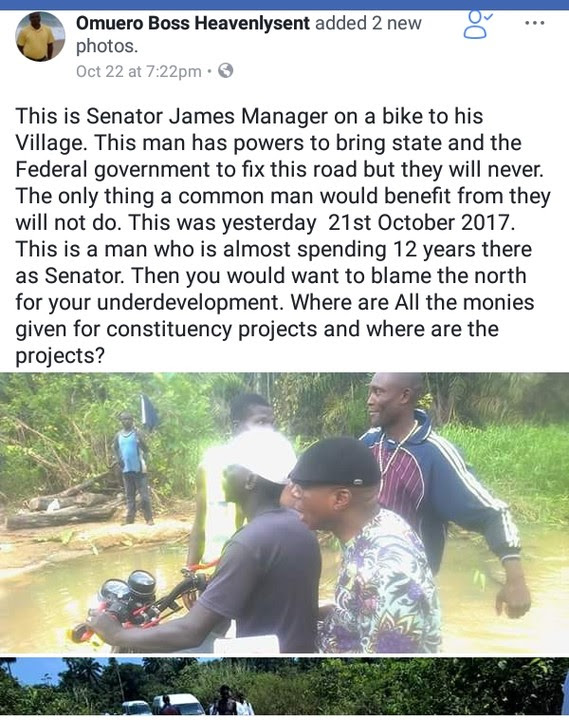569x720 pixels.
Task: Click the friend status icon
Action: pos(478,25)
